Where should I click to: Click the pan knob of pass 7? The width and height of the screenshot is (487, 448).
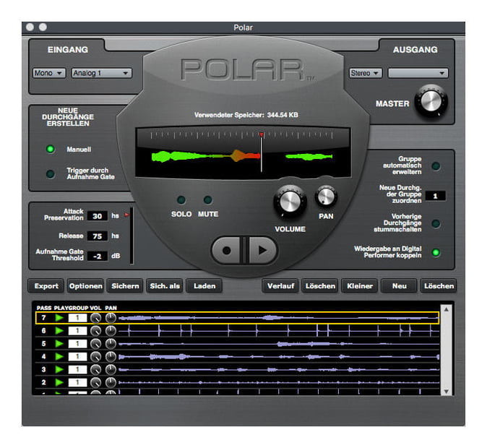(x=111, y=318)
